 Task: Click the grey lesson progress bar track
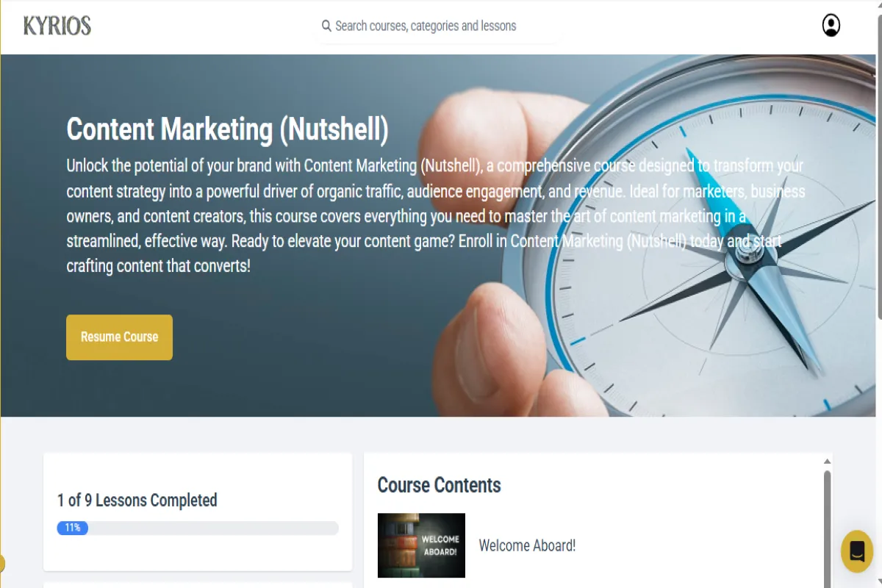tap(198, 528)
